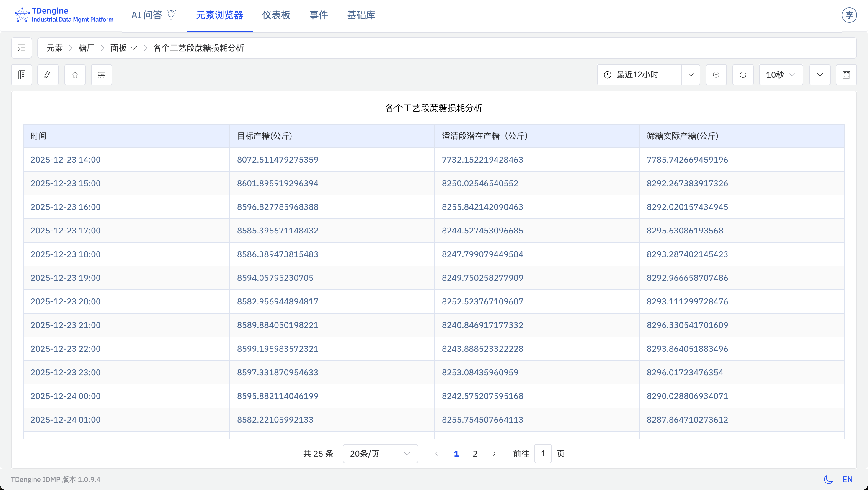Screen dimensions: 868x490
Task: Collapse the sidebar with the panel toggle
Action: click(21, 48)
